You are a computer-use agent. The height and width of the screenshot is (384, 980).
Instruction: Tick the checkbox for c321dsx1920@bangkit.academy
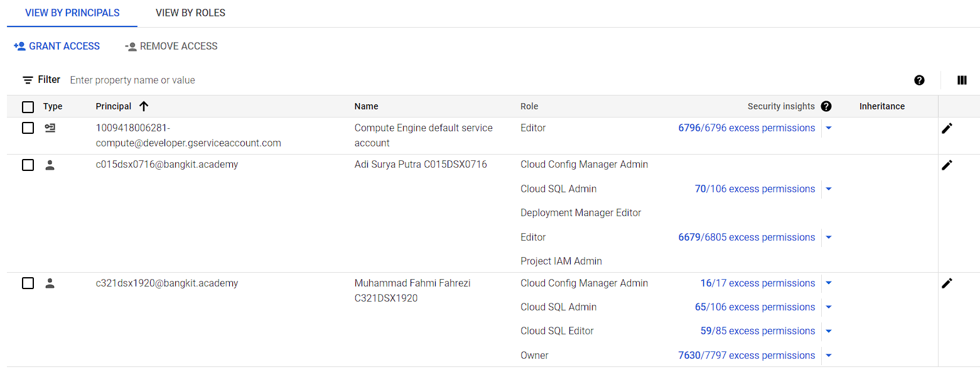pyautogui.click(x=28, y=283)
